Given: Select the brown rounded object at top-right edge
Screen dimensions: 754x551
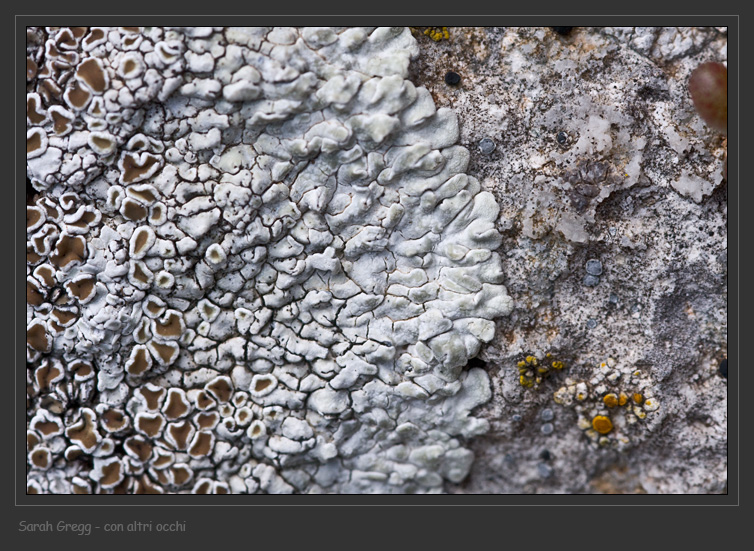Looking at the screenshot, I should click(x=709, y=93).
